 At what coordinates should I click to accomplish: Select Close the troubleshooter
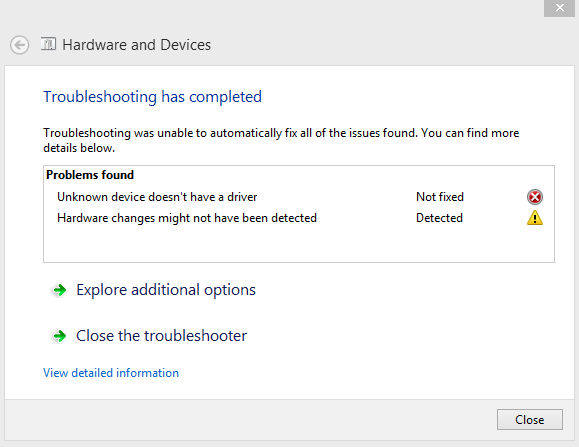point(161,336)
